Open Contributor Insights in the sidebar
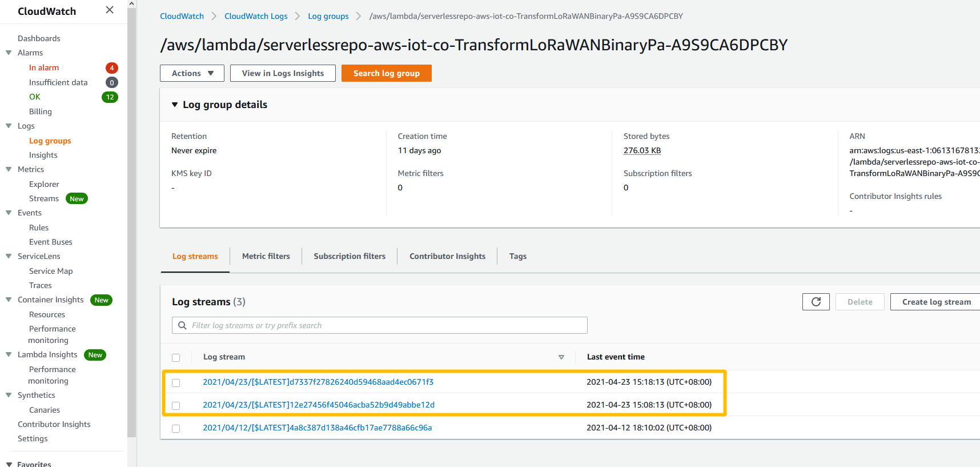This screenshot has width=980, height=467. tap(54, 424)
